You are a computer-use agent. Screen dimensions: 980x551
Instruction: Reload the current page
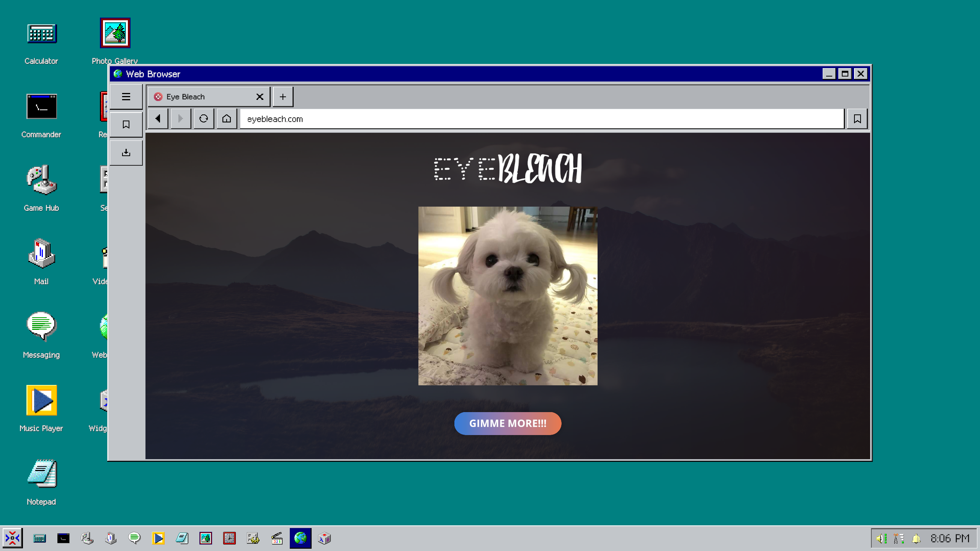point(204,119)
